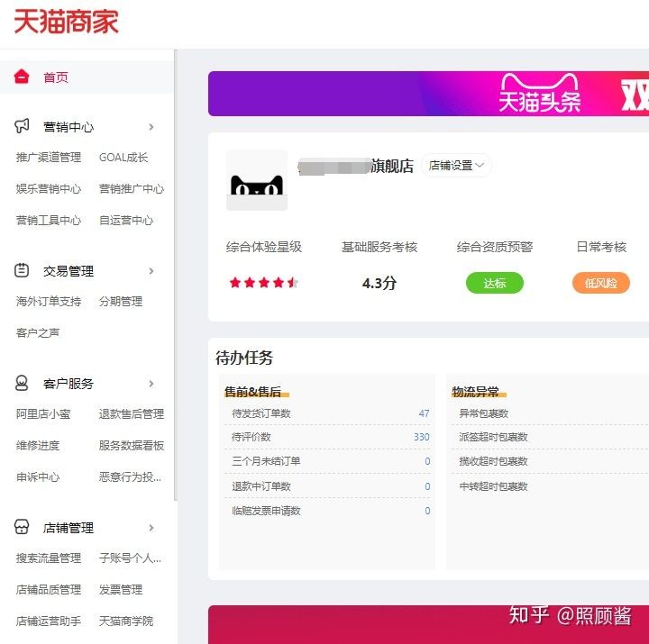Screen dimensions: 649x644
Task: Click 日常考核 label
Action: (601, 247)
